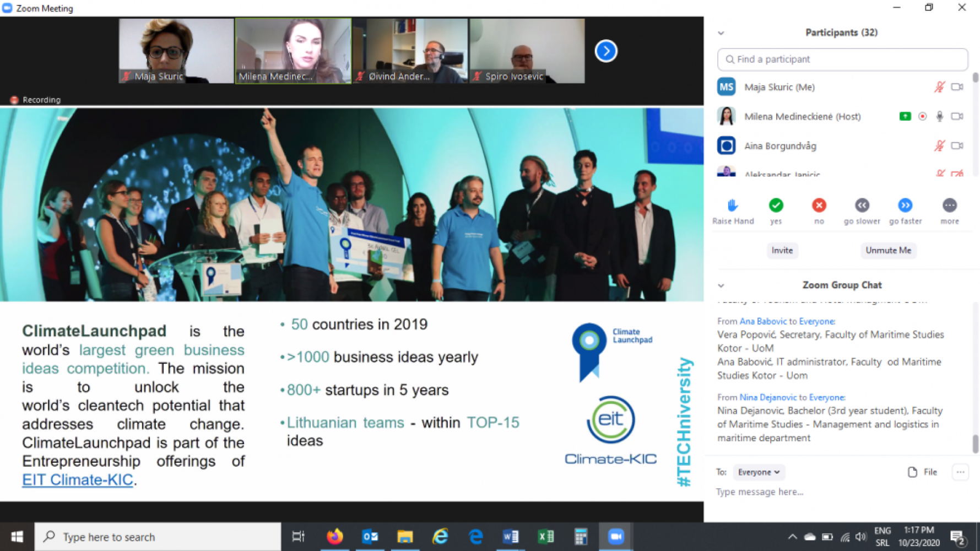Show next video thumbnails with arrow
Viewport: 980px width, 551px height.
pos(605,51)
